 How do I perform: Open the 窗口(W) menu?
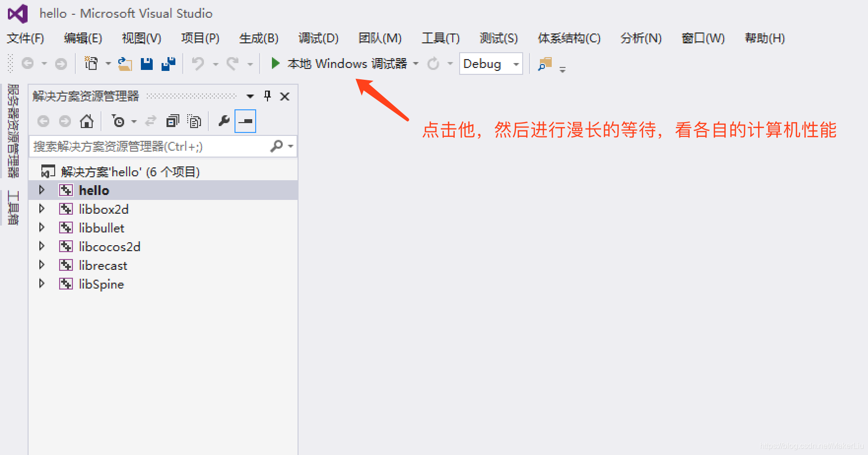(703, 38)
